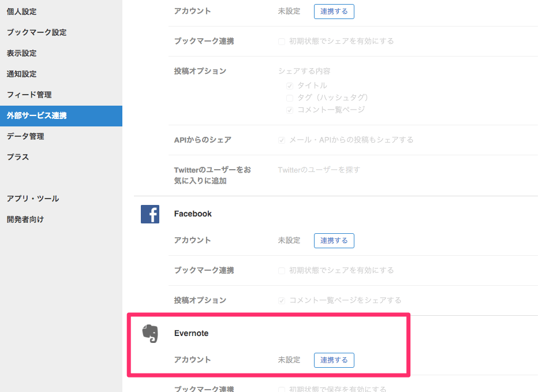
Task: Open 通知設定 in the sidebar
Action: [21, 74]
